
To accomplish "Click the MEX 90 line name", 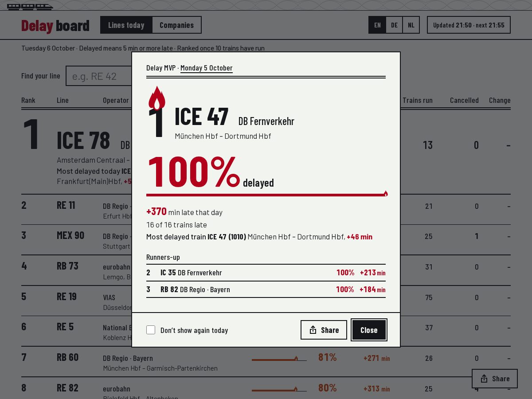I will (70, 235).
